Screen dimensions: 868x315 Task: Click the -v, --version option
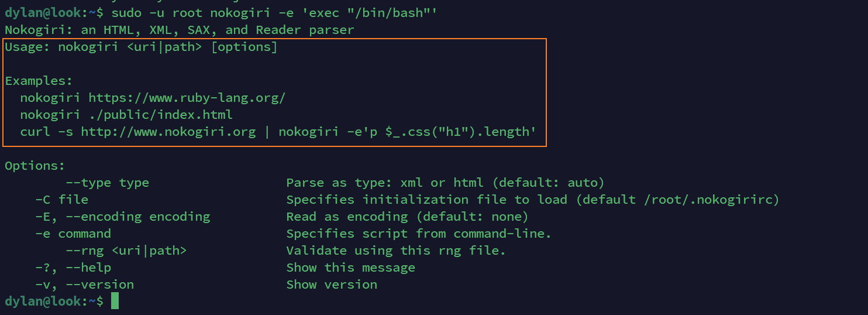click(x=84, y=285)
